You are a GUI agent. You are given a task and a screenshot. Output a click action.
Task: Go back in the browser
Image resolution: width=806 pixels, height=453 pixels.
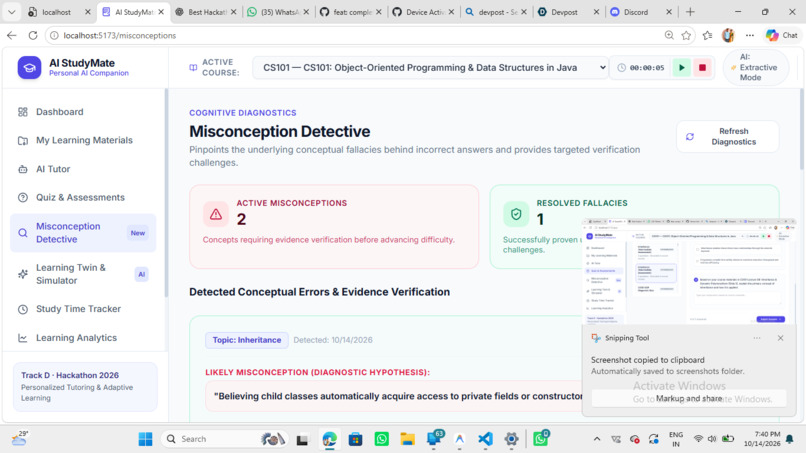[12, 35]
